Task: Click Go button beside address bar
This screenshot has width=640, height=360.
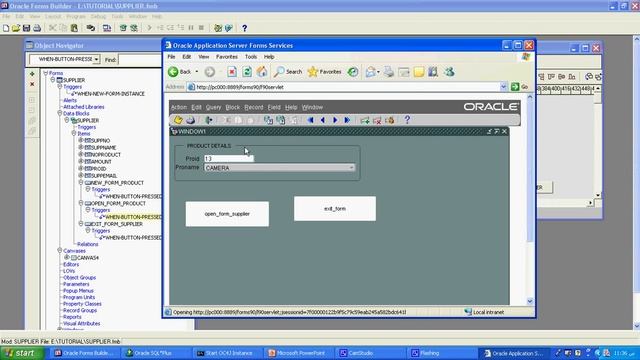Action: 520,87
